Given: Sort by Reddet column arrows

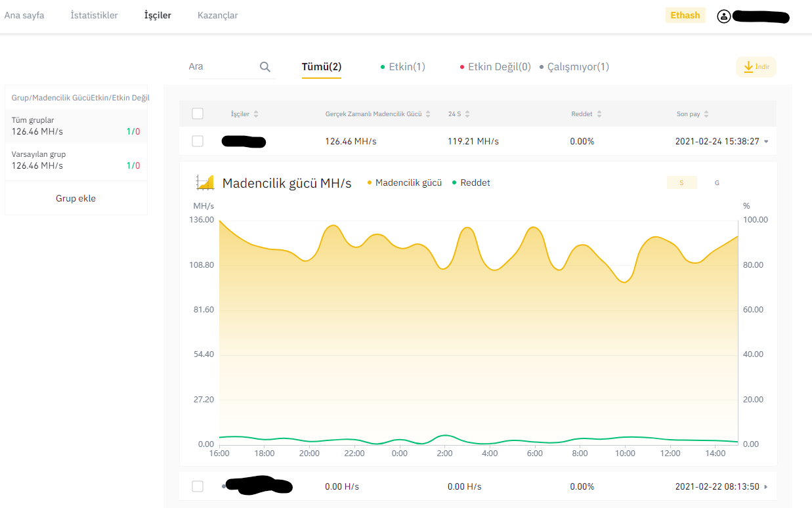Looking at the screenshot, I should (x=599, y=114).
